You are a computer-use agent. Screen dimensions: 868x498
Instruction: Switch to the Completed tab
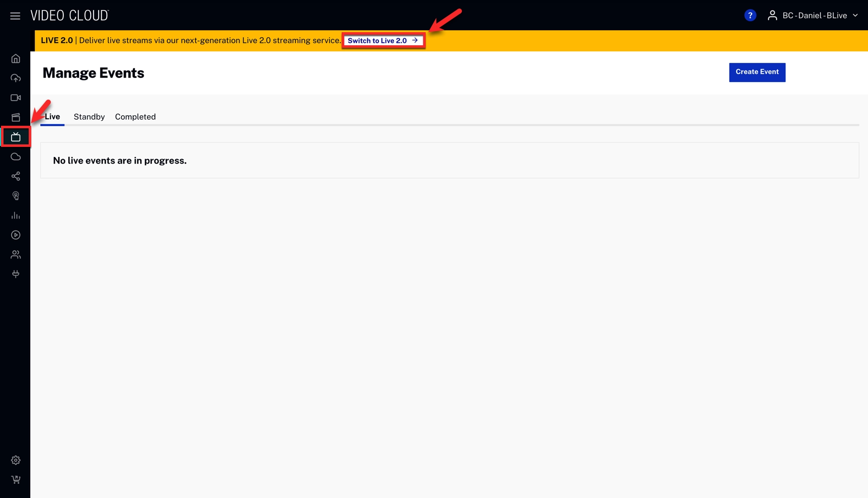pos(135,117)
